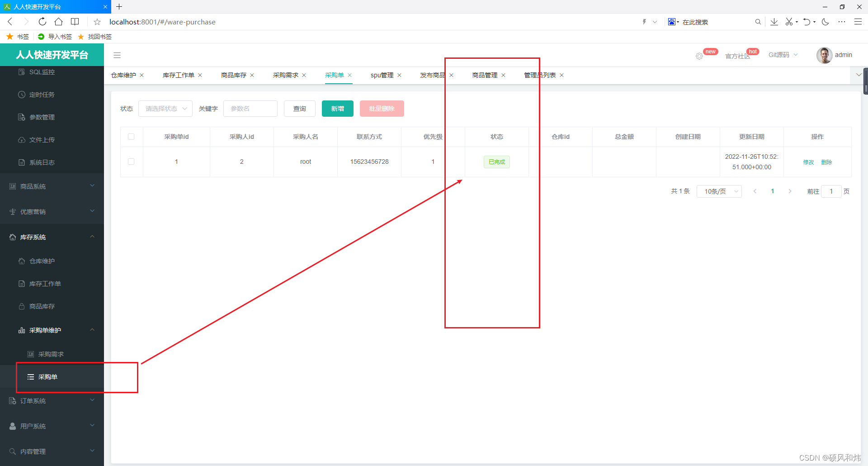Open the 请选择状态 status dropdown
Image resolution: width=868 pixels, height=466 pixels.
[165, 109]
